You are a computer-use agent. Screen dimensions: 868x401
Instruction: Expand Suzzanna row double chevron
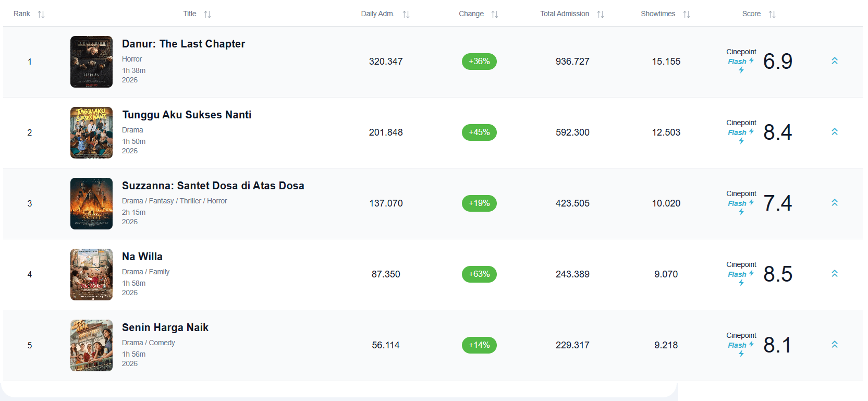coord(835,203)
